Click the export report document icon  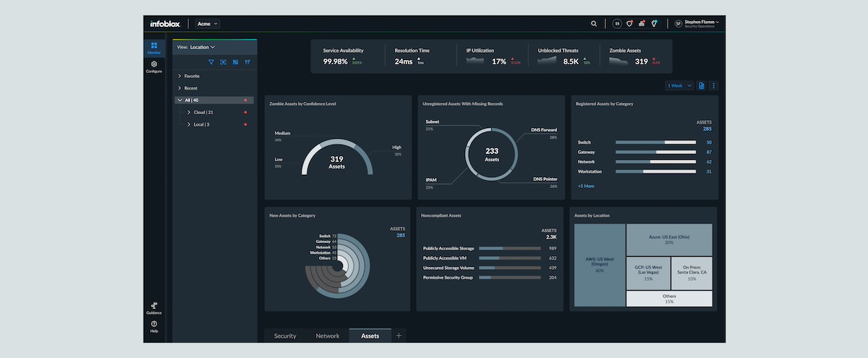(x=701, y=86)
